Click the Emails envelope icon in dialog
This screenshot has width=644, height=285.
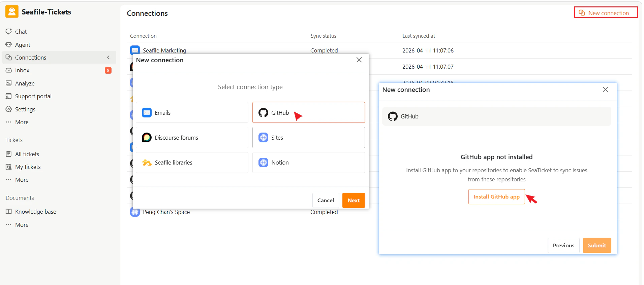tap(147, 112)
